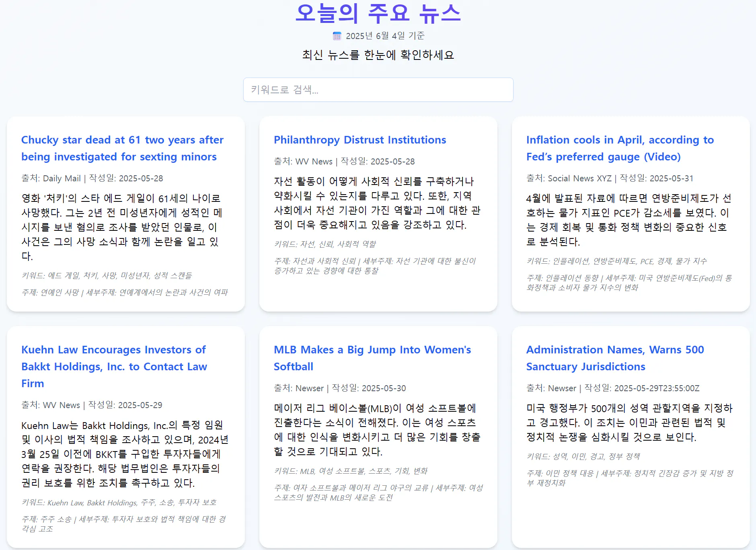Click topic line 주제: 이민 정책 대응
This screenshot has width=756, height=550.
[x=630, y=478]
